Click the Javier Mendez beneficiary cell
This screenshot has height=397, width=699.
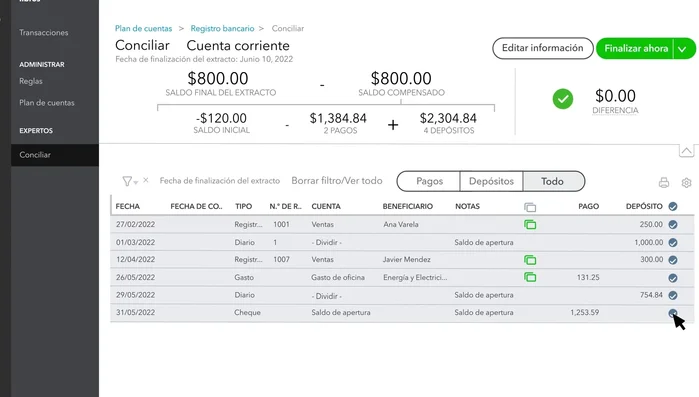tap(407, 259)
